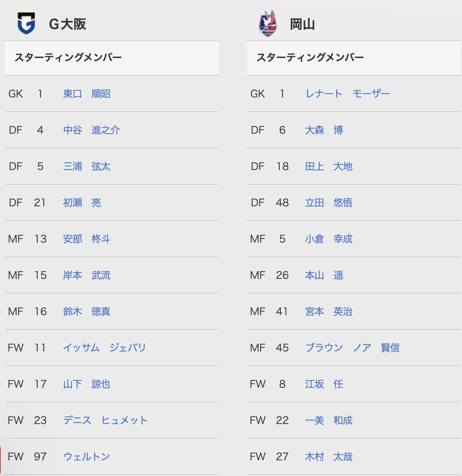Open レナート モーザー goalkeeper page
The image size is (462, 476).
click(x=347, y=94)
